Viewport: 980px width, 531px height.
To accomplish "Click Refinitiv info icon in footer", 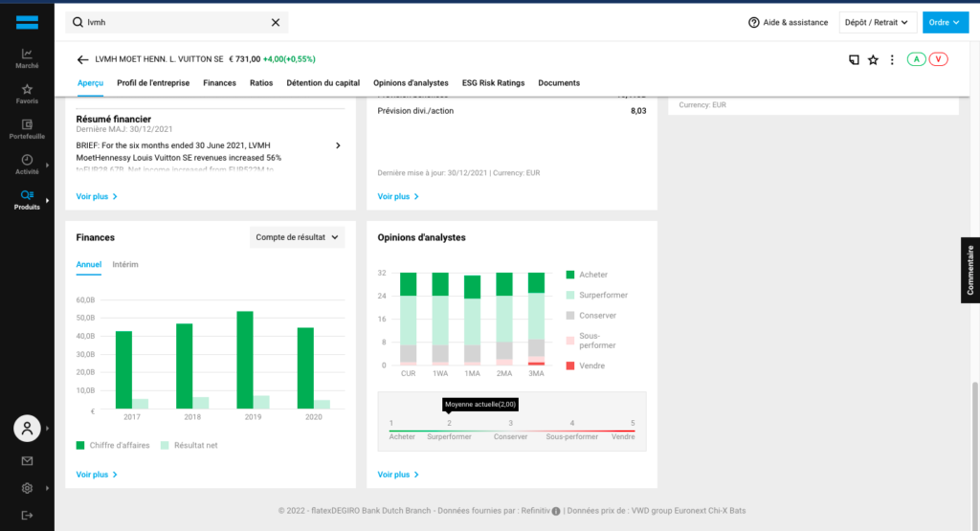I will tap(556, 511).
